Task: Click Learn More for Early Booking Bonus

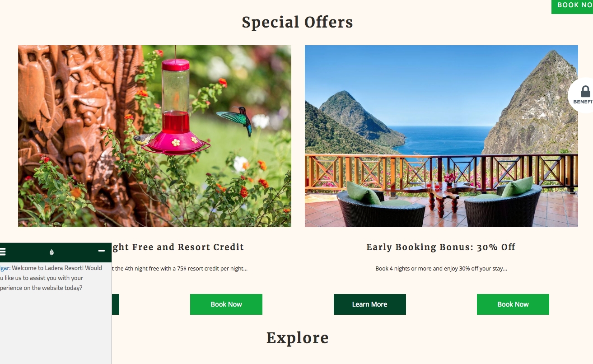Action: 370,304
